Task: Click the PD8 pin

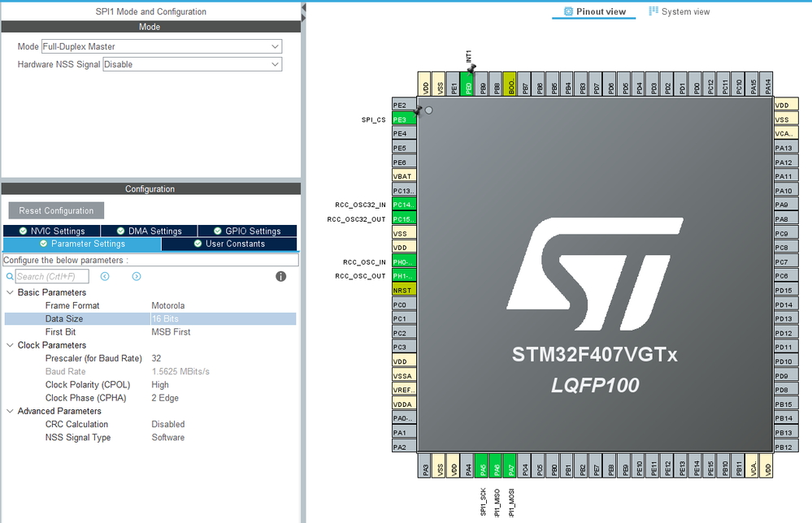Action: click(786, 390)
